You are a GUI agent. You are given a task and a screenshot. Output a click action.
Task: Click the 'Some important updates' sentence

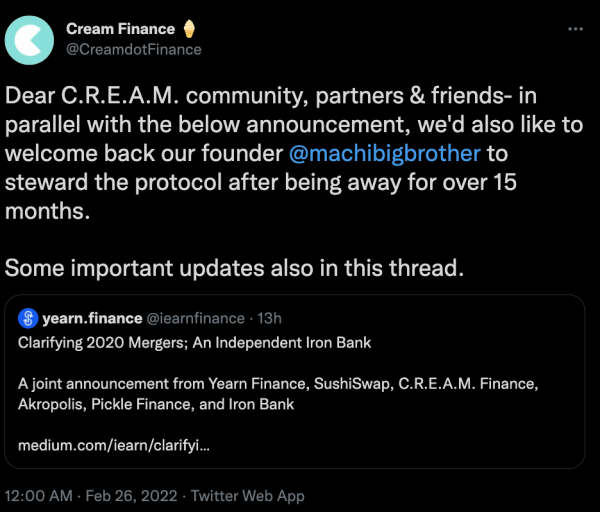click(x=234, y=268)
